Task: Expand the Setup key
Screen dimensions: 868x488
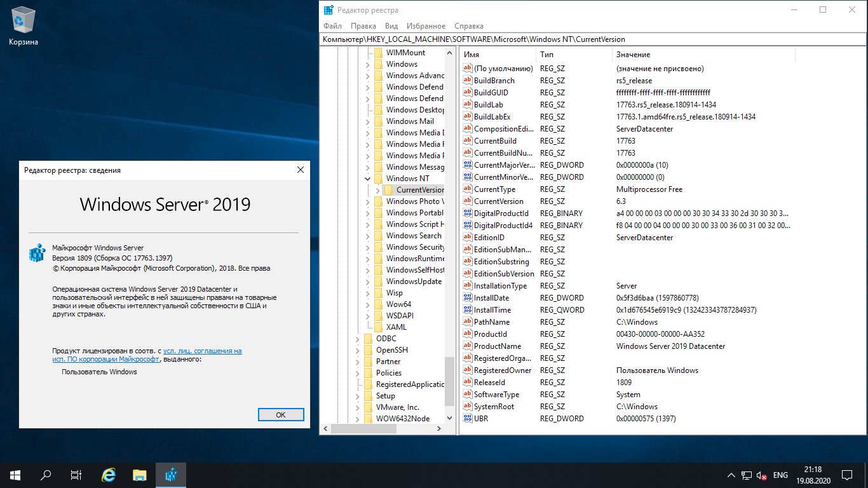Action: [357, 396]
